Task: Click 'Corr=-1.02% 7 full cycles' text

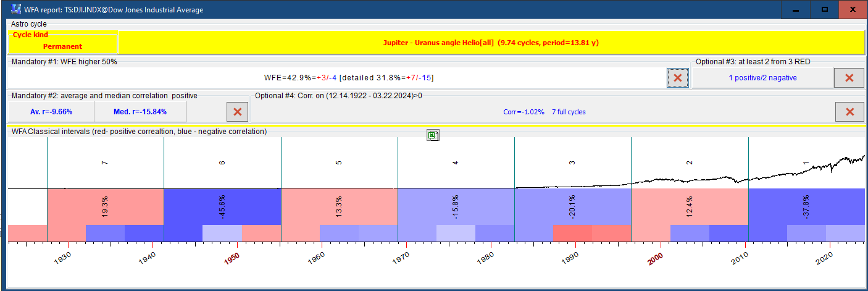Action: pyautogui.click(x=545, y=112)
